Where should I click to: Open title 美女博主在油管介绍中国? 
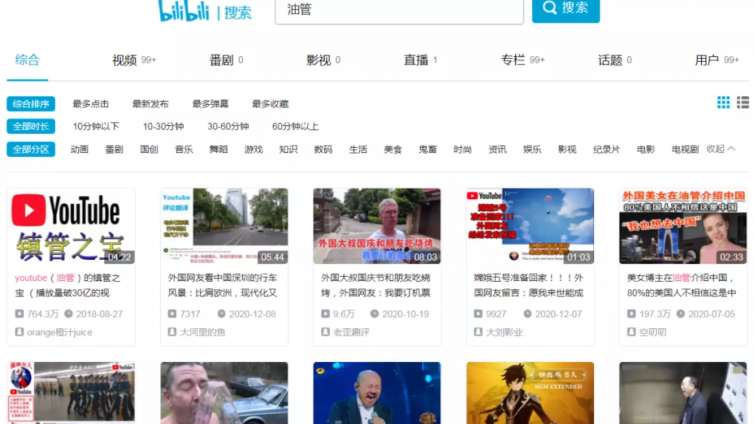[681, 285]
